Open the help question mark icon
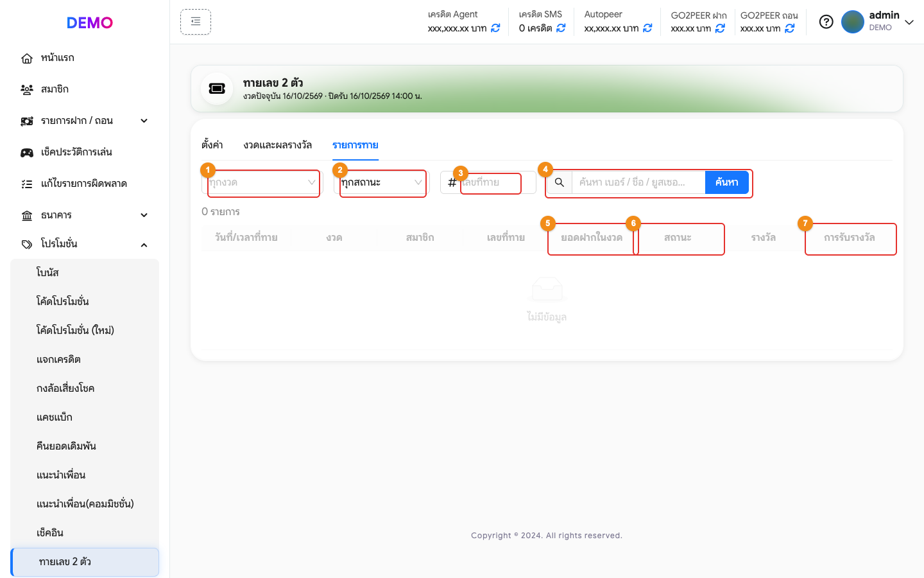This screenshot has height=578, width=924. pos(826,22)
